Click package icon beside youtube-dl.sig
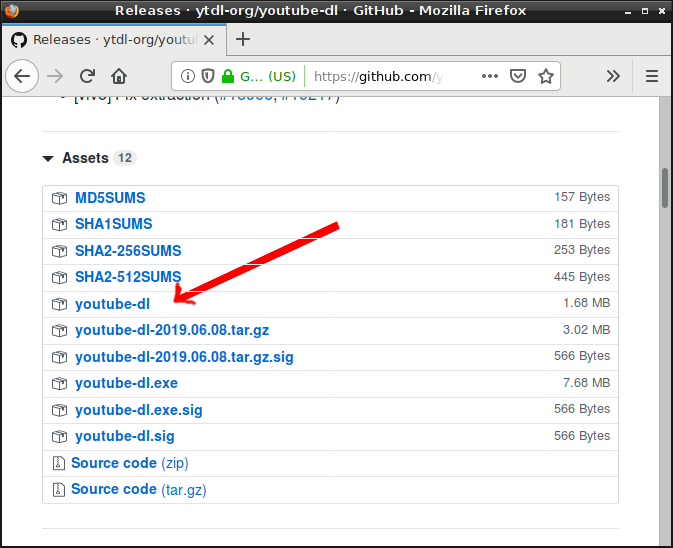Screen dimensions: 673x548 pyautogui.click(x=60, y=436)
